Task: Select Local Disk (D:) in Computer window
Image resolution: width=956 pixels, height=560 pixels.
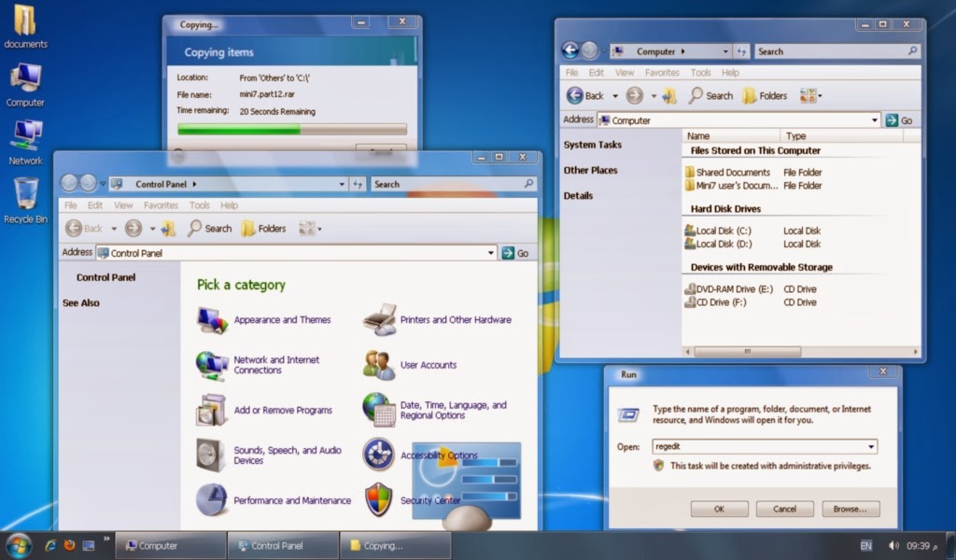Action: [x=718, y=244]
